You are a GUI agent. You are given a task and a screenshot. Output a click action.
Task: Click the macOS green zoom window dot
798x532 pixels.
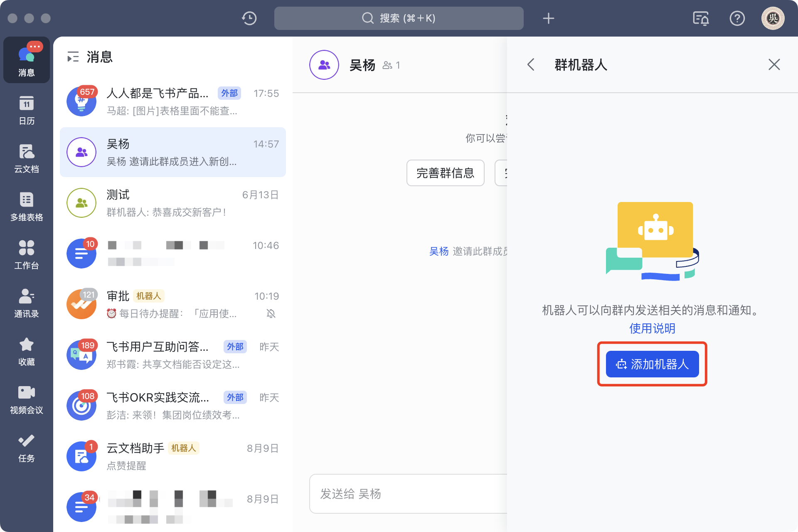tap(46, 18)
